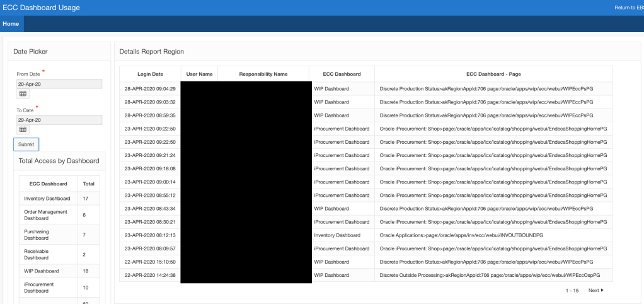Open the To Date calendar picker icon

pos(23,129)
